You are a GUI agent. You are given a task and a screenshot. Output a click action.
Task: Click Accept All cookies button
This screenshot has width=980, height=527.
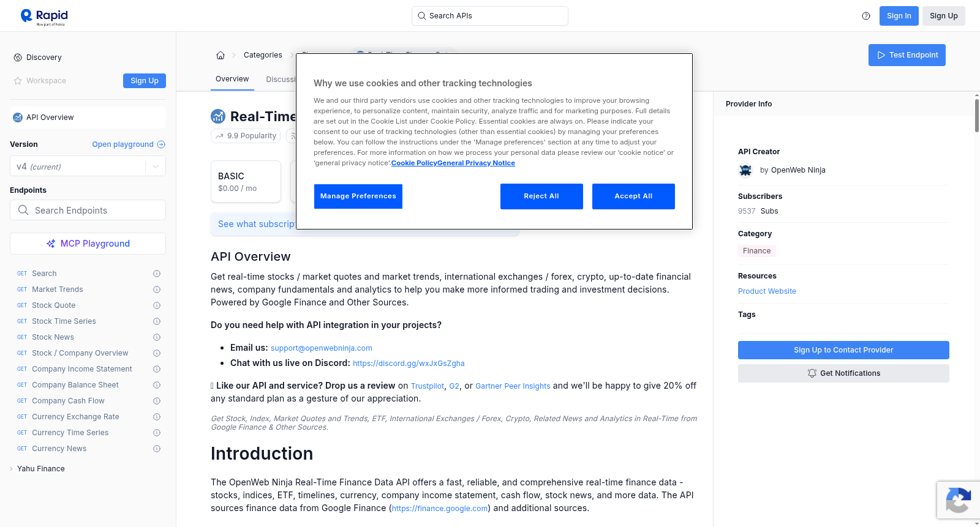coord(633,196)
